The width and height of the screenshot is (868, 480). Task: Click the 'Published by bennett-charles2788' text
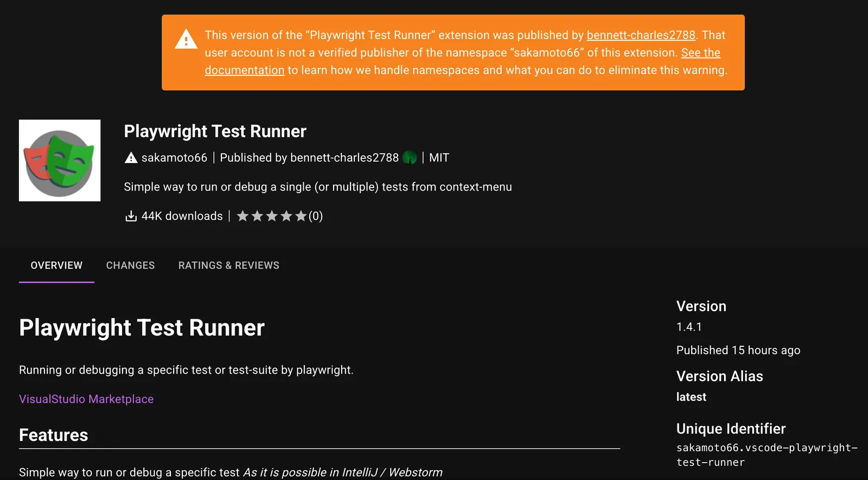[309, 157]
